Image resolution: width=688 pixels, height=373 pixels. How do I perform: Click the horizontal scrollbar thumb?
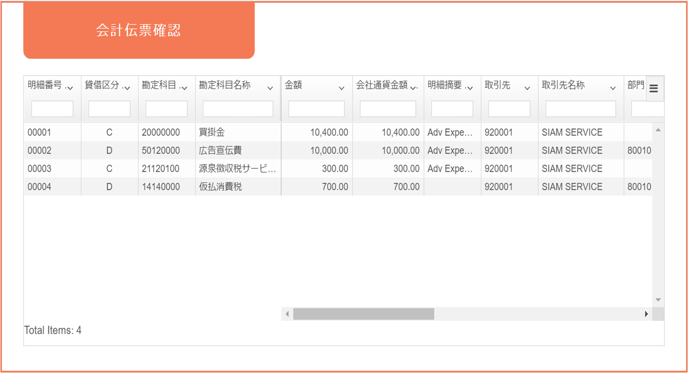pyautogui.click(x=364, y=314)
